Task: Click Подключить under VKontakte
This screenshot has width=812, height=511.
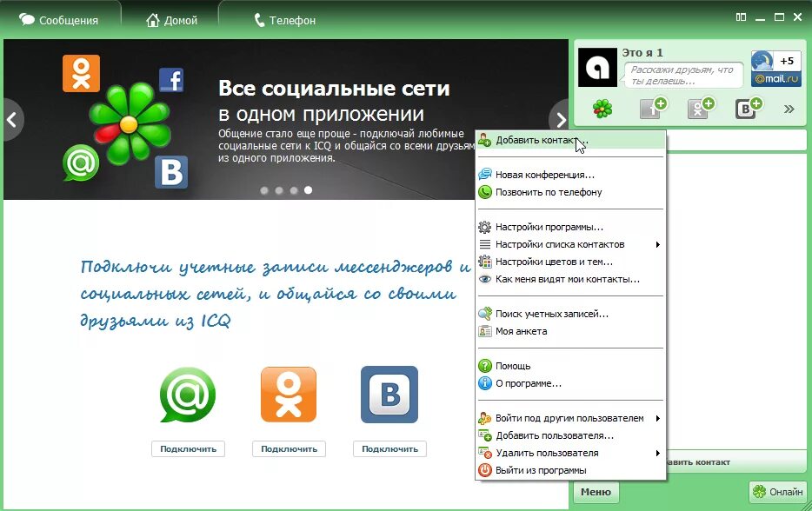Action: pyautogui.click(x=390, y=449)
